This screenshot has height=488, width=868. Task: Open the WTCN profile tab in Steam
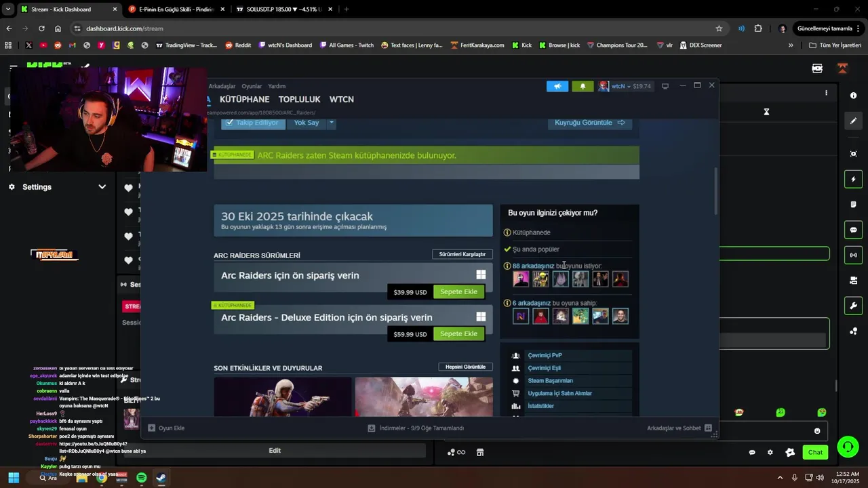click(x=342, y=99)
